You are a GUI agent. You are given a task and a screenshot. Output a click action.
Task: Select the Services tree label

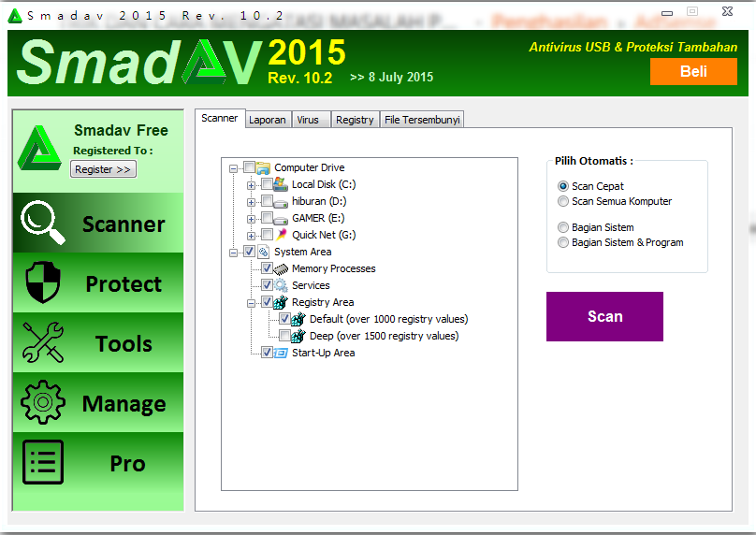click(311, 285)
